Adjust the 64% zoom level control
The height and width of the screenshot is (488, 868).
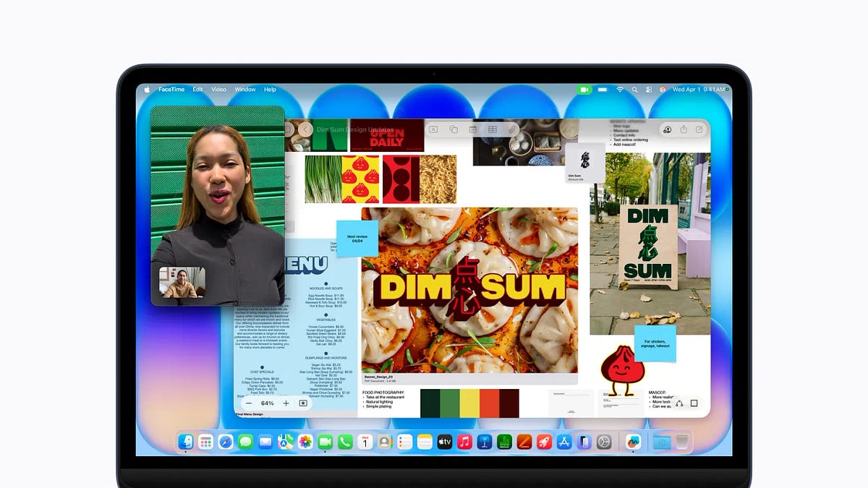point(268,403)
